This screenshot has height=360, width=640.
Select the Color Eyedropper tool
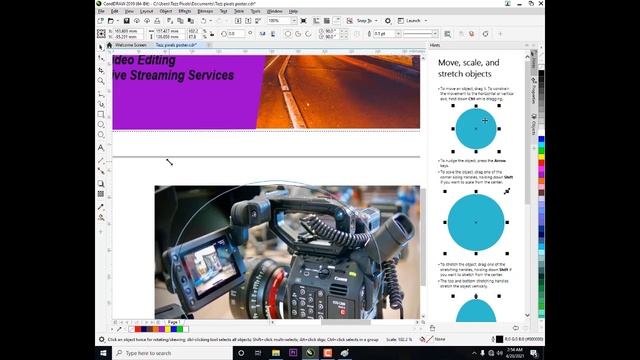pos(101,207)
